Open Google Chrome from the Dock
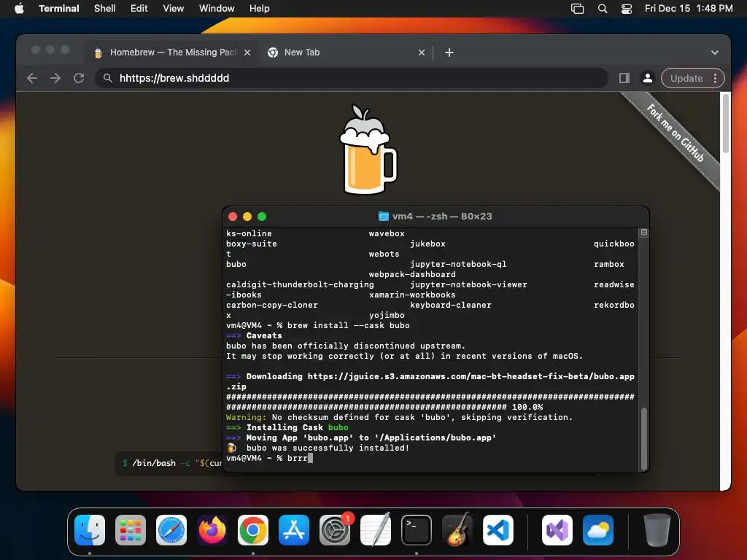Screen dimensions: 747x560 click(x=253, y=530)
